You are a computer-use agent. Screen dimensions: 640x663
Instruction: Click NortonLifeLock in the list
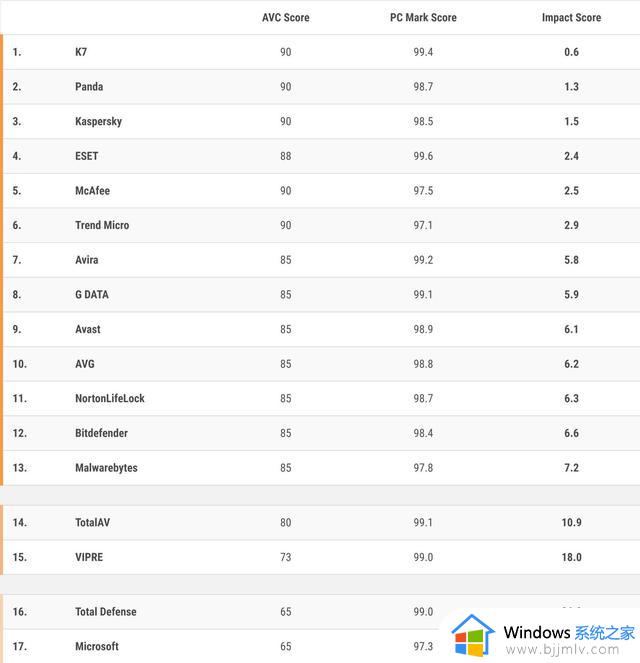click(x=110, y=398)
